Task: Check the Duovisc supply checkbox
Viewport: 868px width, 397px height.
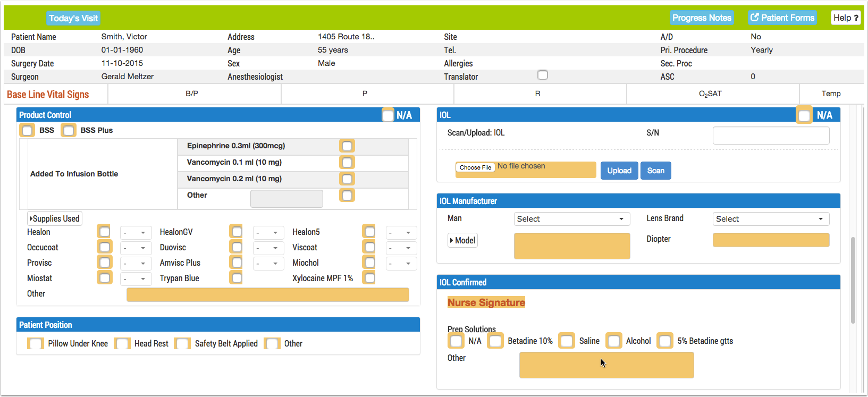Action: click(237, 247)
